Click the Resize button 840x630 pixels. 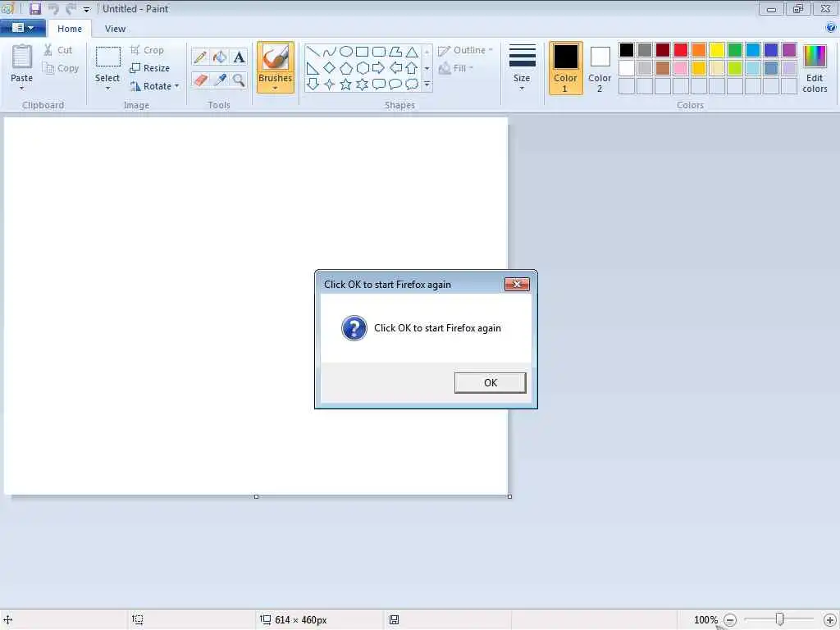point(150,68)
